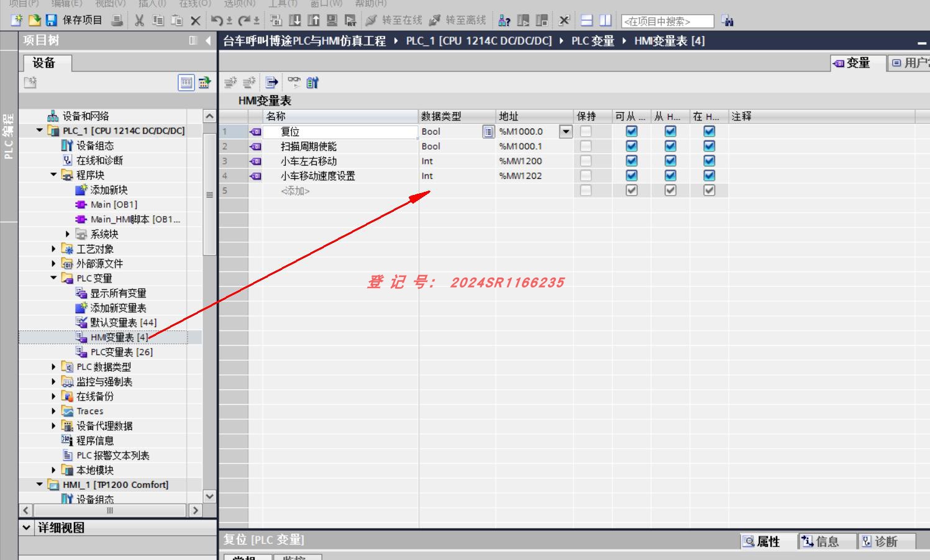Toggle retain checkbox for 扫描周期使能
The image size is (930, 560).
(585, 146)
